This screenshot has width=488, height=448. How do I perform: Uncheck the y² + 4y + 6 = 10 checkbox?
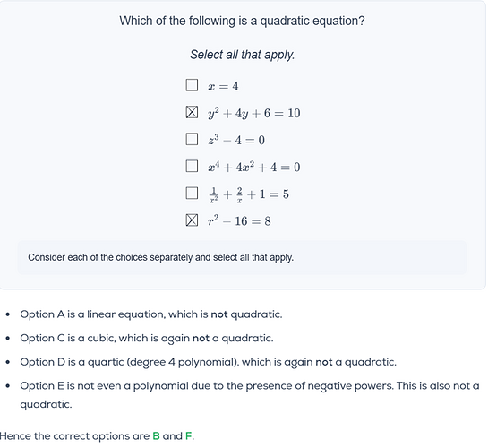[x=192, y=112]
